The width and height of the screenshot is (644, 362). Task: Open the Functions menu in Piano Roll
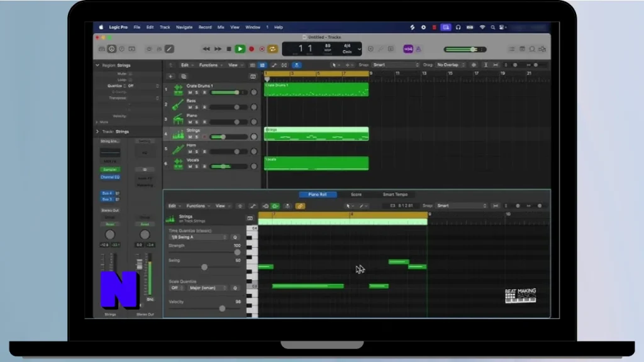point(198,206)
